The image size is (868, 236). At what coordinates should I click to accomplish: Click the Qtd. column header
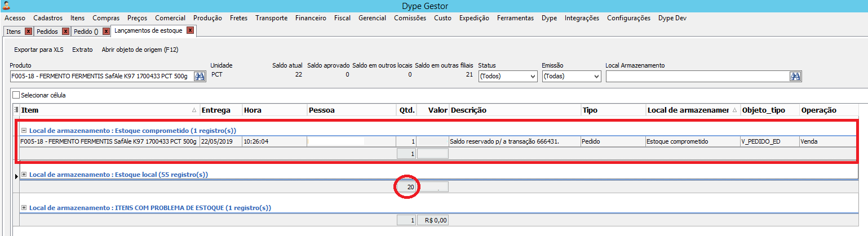pyautogui.click(x=406, y=110)
